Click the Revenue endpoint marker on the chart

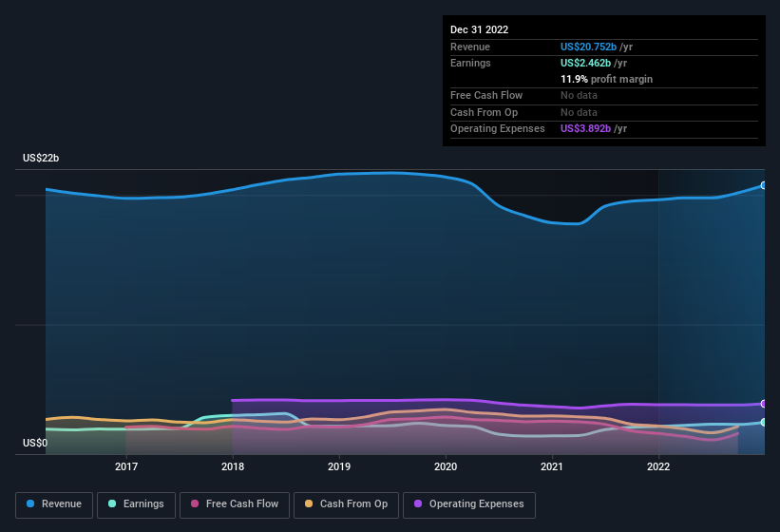(x=764, y=185)
